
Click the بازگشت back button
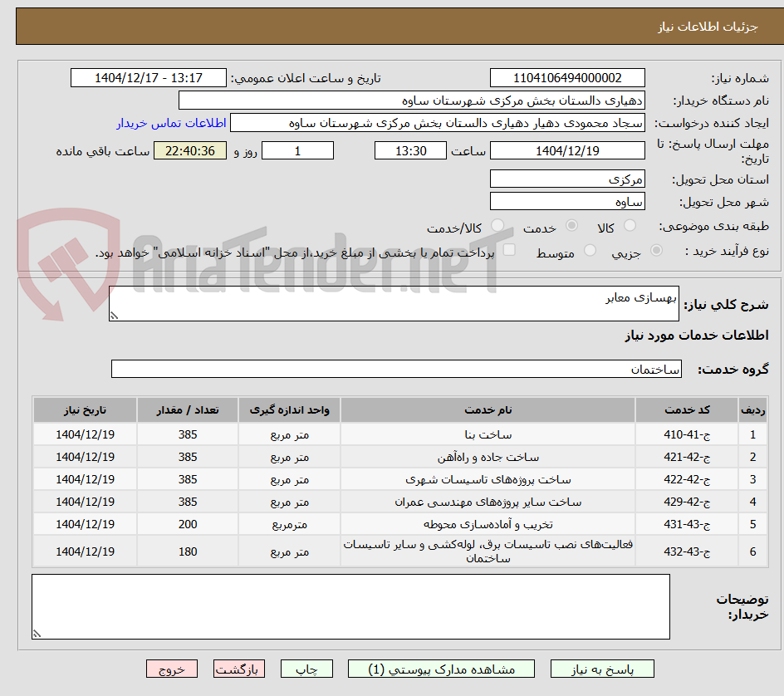[239, 669]
